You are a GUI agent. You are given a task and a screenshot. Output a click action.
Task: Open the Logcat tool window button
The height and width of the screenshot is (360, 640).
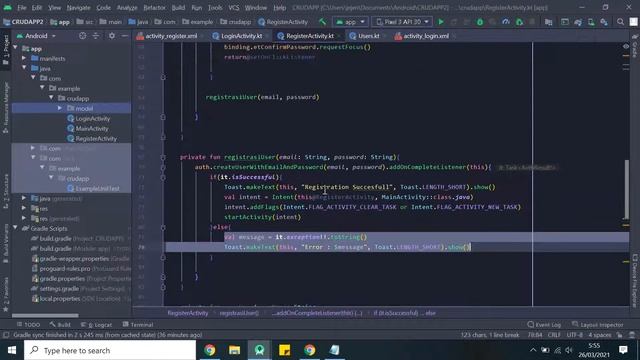pyautogui.click(x=96, y=324)
